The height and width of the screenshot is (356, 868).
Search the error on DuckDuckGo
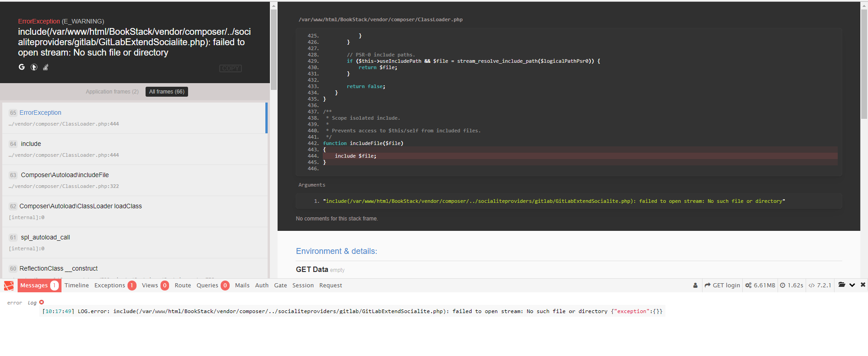(x=34, y=67)
